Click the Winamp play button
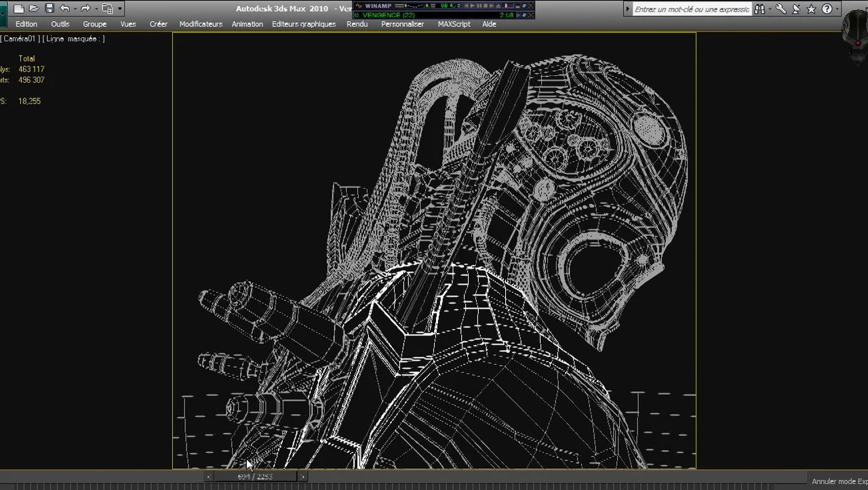 coord(473,6)
